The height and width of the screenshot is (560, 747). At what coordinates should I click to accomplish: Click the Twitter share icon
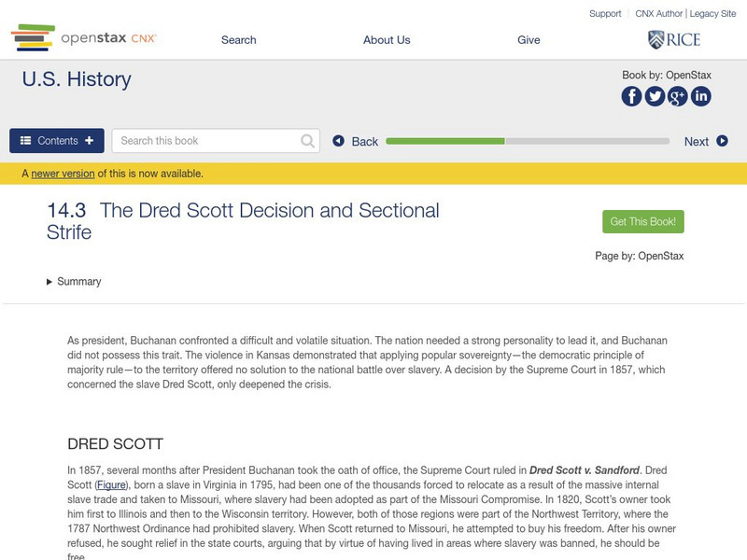(655, 96)
